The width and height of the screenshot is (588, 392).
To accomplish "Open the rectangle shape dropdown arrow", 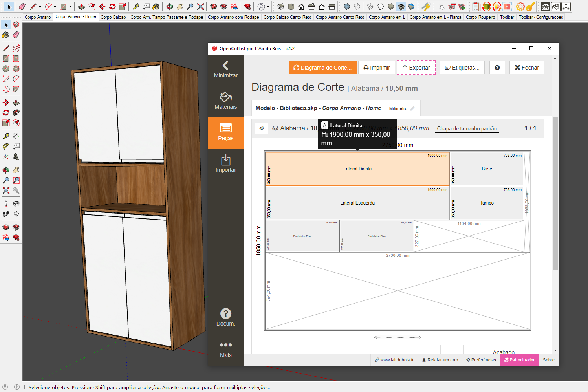I will click(70, 7).
